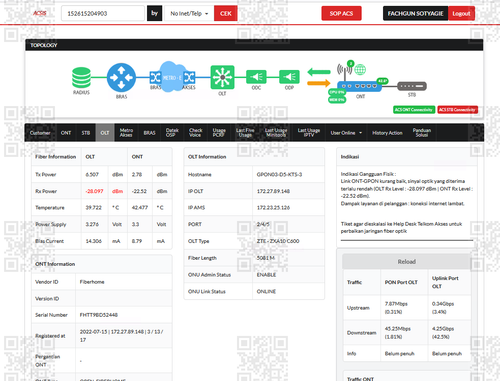Click the blue ONT modem icon
This screenshot has height=381, width=500.
(x=359, y=86)
